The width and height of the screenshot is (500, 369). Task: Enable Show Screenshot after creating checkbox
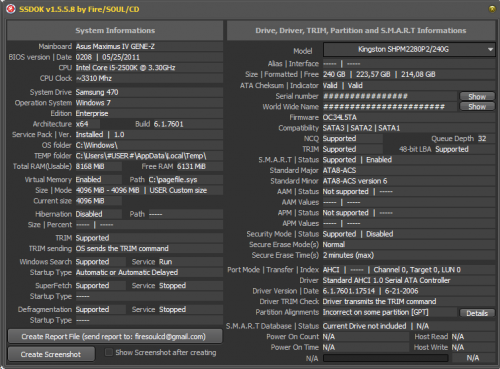point(109,352)
